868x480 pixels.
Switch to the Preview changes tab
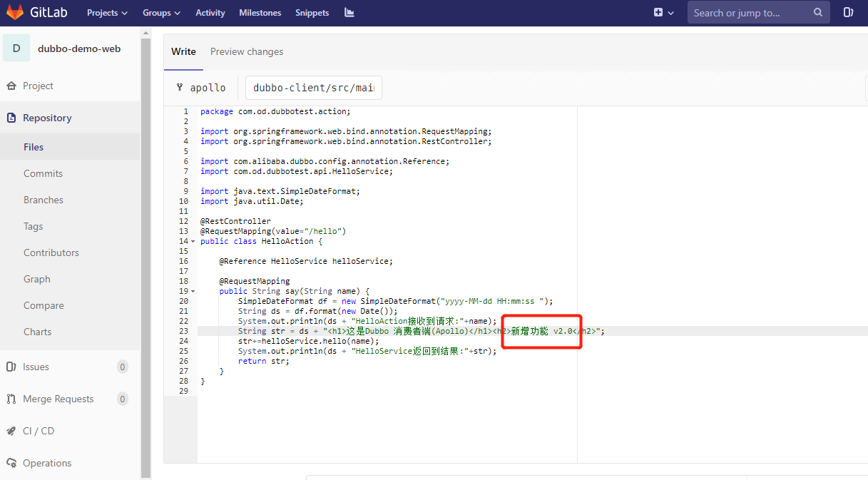pos(247,51)
